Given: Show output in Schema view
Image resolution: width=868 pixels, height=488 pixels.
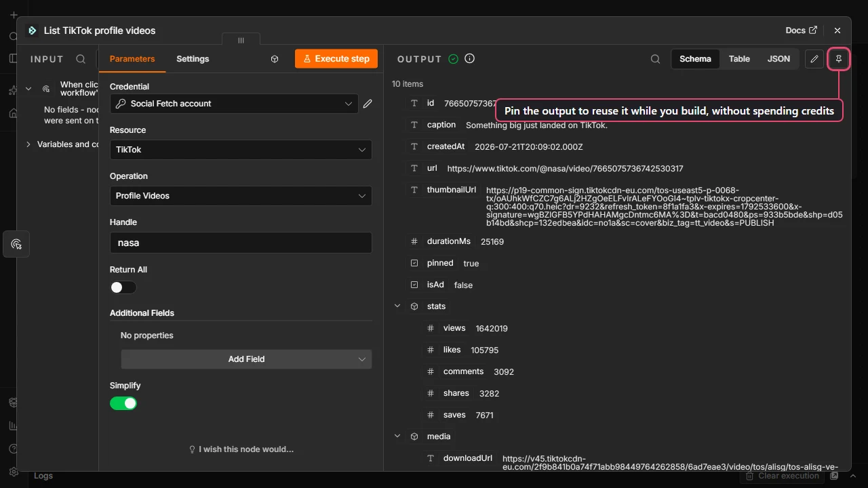Looking at the screenshot, I should (x=695, y=59).
